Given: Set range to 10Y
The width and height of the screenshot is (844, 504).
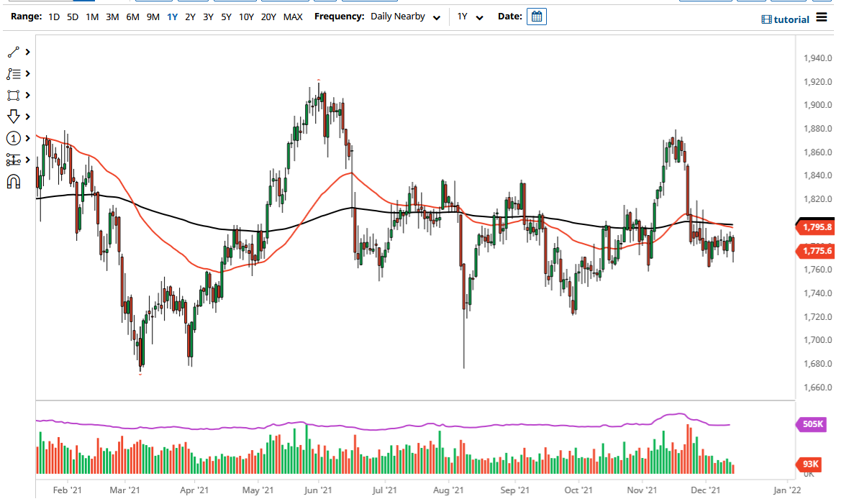Looking at the screenshot, I should coord(246,17).
